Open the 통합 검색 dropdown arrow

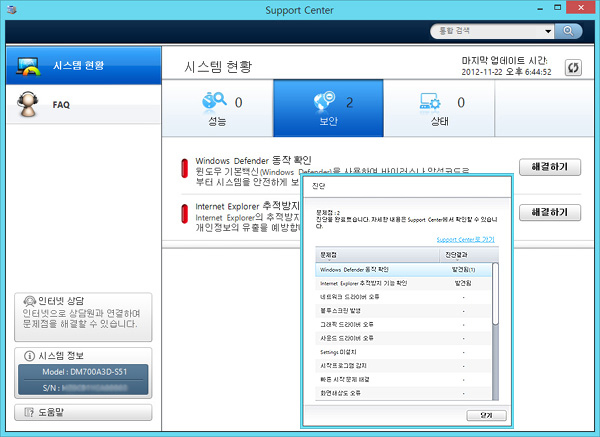pos(548,31)
